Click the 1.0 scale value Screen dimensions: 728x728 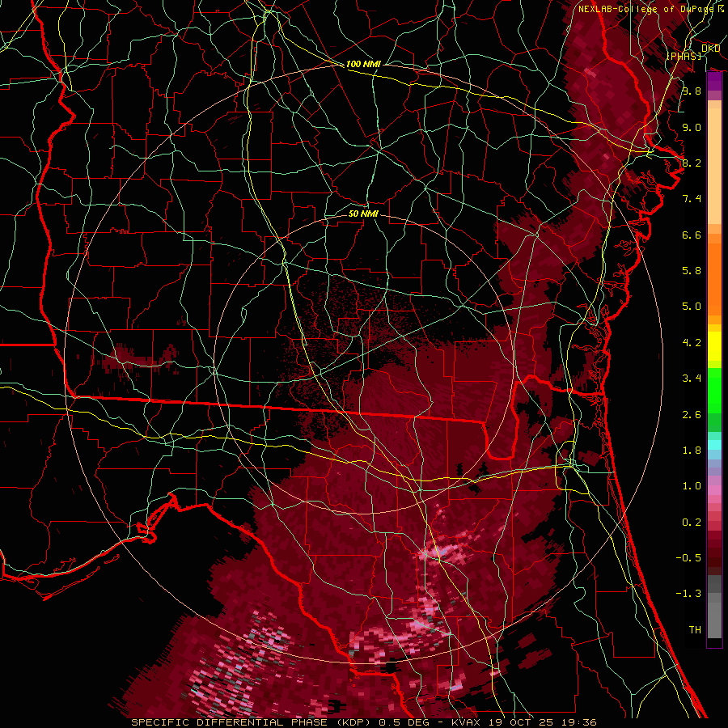point(692,486)
